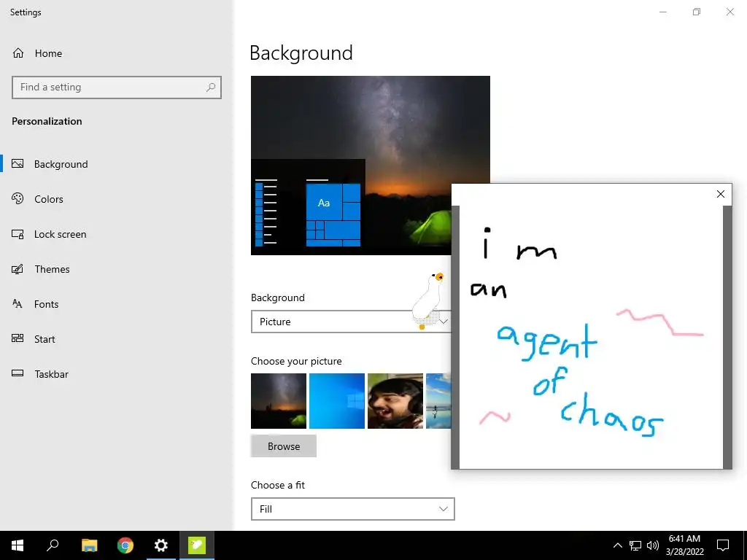
Task: Minimize the Settings window
Action: click(x=662, y=12)
